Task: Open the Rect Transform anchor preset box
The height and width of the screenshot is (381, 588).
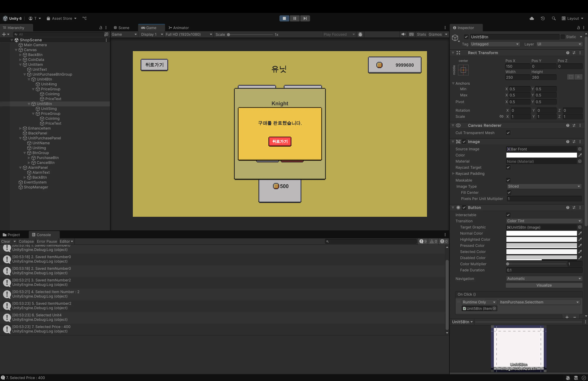Action: tap(463, 70)
